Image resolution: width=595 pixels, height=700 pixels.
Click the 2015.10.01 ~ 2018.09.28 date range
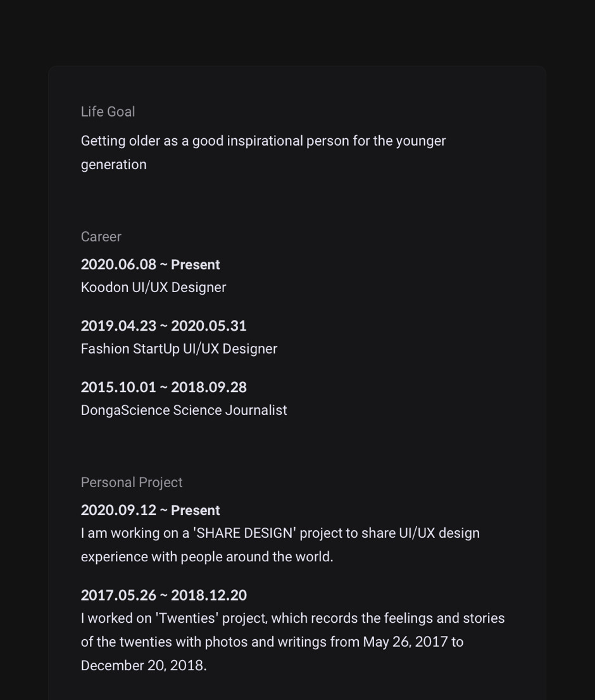point(164,387)
